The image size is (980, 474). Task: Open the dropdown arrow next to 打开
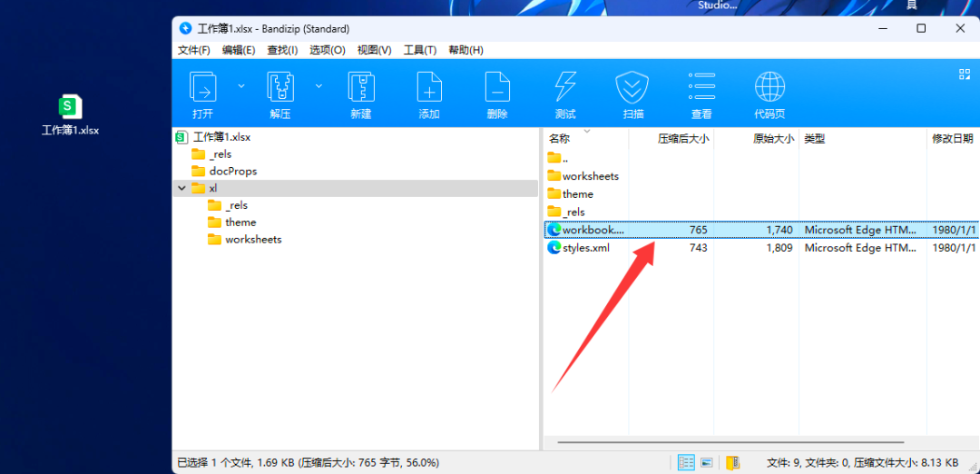(x=241, y=86)
